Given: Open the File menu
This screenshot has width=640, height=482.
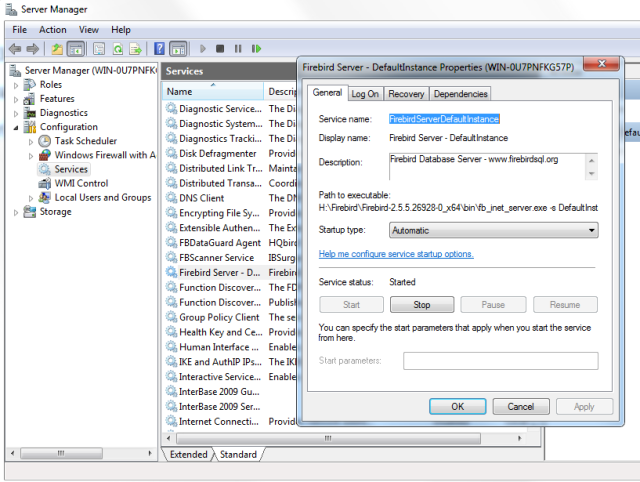Looking at the screenshot, I should point(19,30).
